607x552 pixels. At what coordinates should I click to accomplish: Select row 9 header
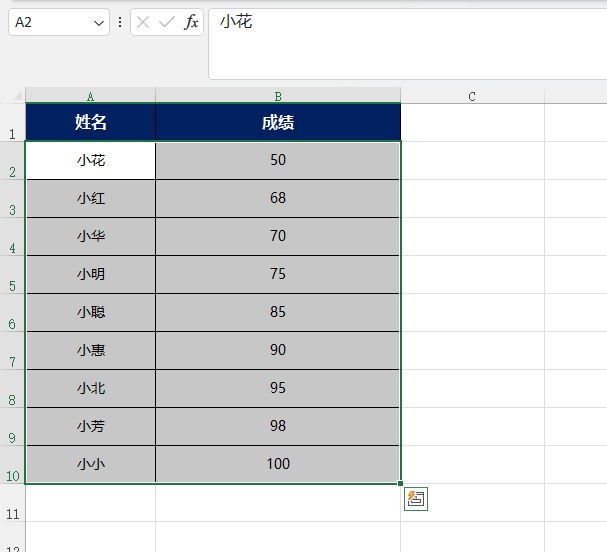click(x=12, y=426)
